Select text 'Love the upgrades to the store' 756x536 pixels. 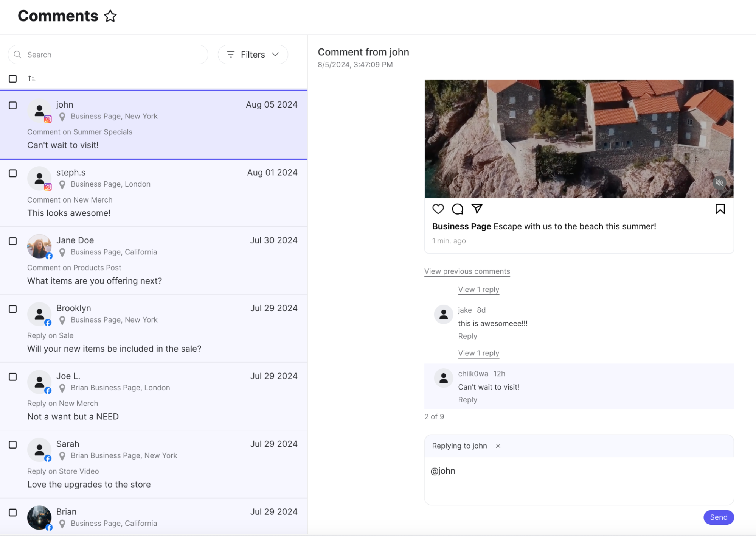[x=89, y=484]
